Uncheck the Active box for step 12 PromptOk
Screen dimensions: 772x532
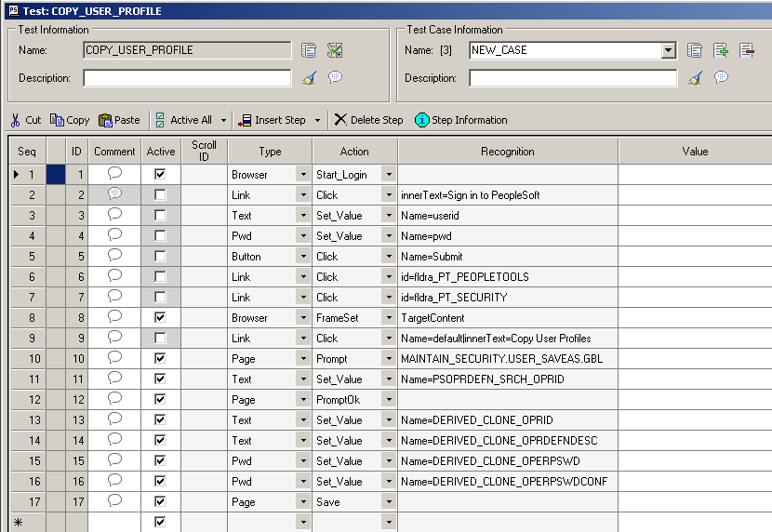[160, 399]
